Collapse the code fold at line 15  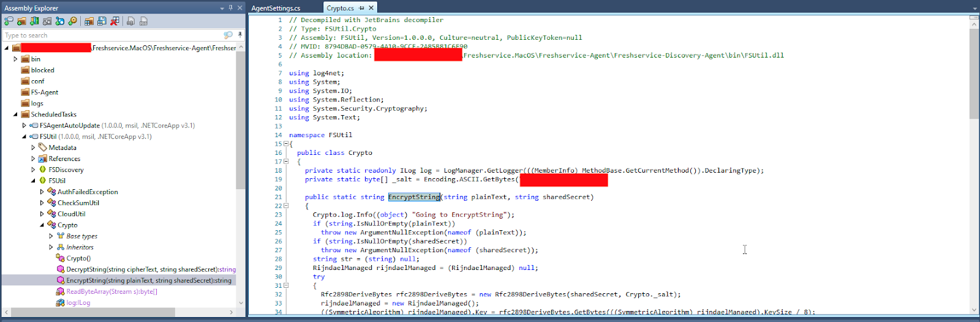(285, 144)
